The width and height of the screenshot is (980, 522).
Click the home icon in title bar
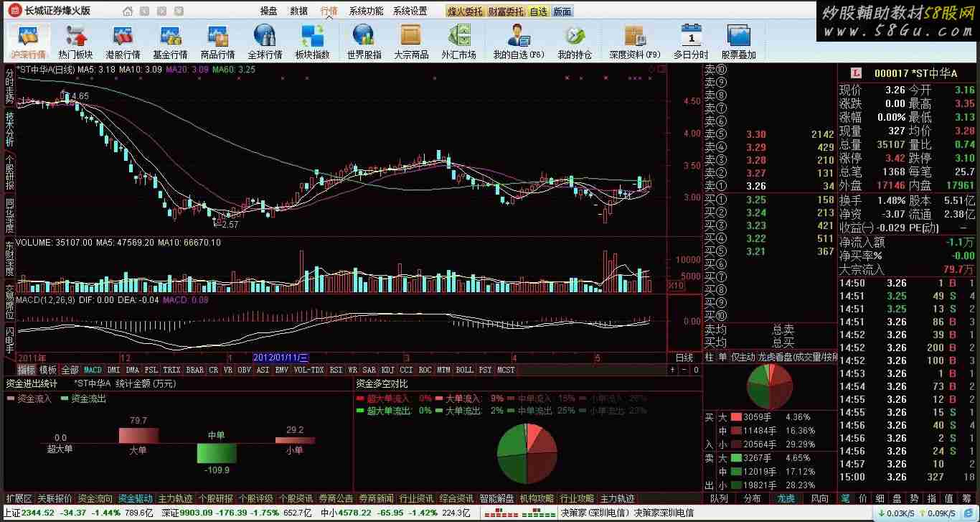[x=128, y=11]
